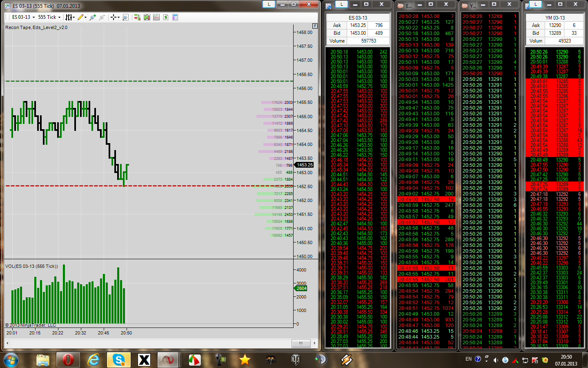
Task: Click the 1453.25 current price marker
Action: [x=305, y=165]
